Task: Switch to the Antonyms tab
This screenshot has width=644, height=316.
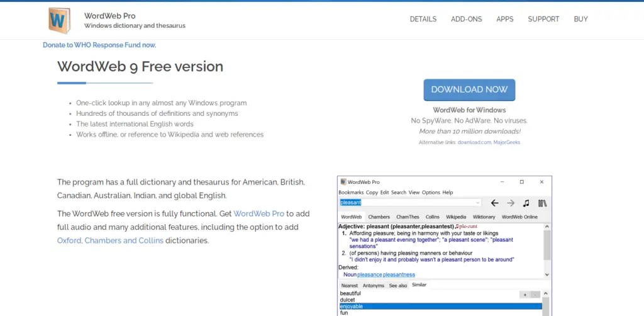Action: [x=372, y=285]
